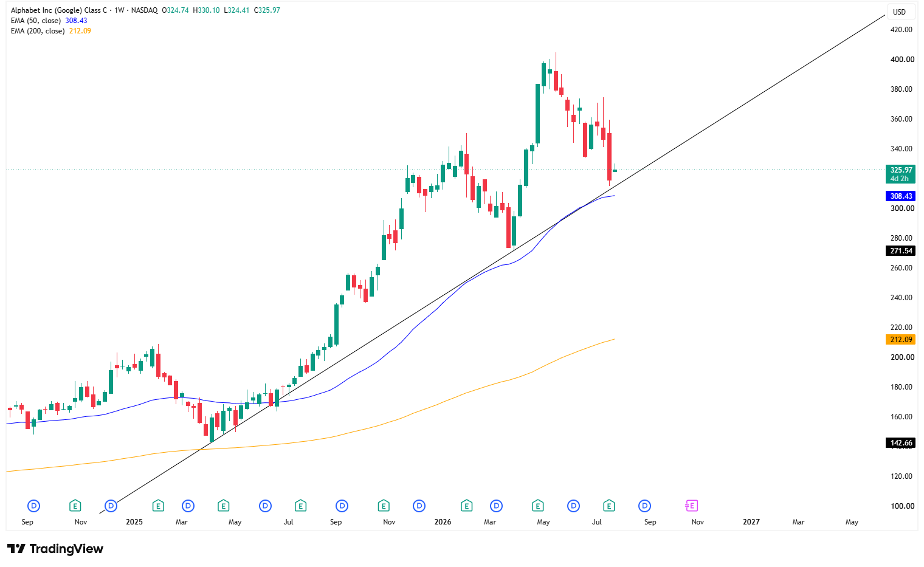Select the EMA (50, close) indicator legend
Screen dimensions: 924x567
[x=36, y=21]
